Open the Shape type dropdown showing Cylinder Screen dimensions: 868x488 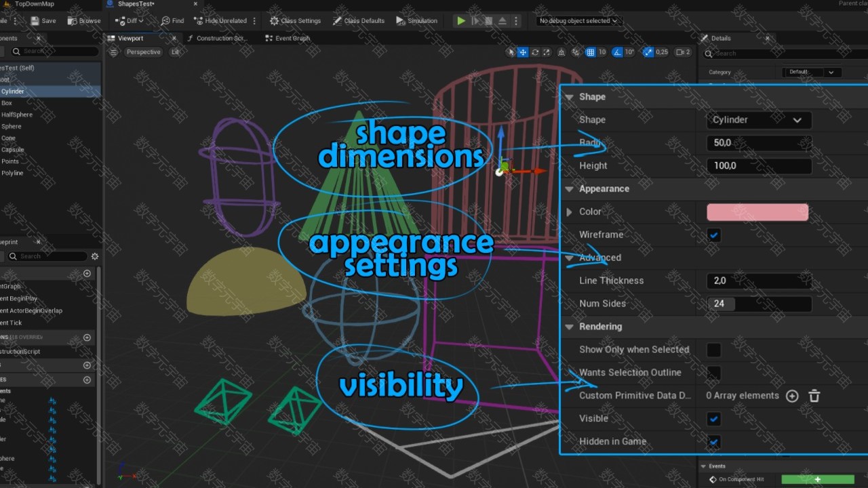click(757, 120)
